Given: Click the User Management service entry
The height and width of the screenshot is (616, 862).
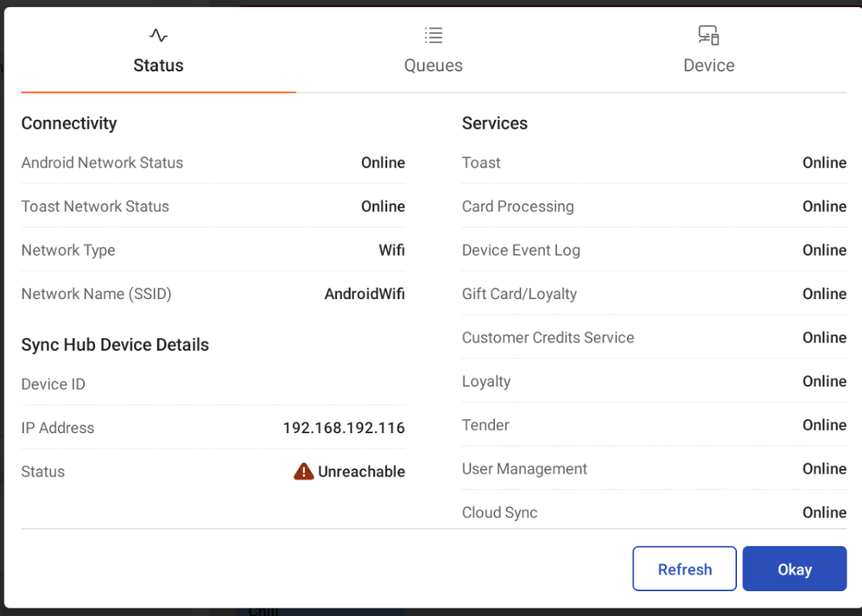Looking at the screenshot, I should 654,469.
